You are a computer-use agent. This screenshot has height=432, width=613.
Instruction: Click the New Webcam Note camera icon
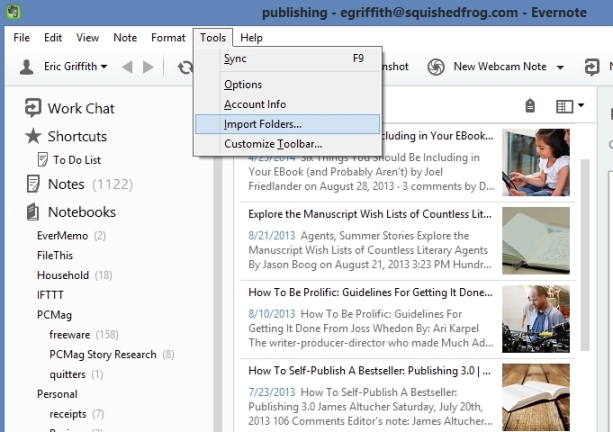436,67
